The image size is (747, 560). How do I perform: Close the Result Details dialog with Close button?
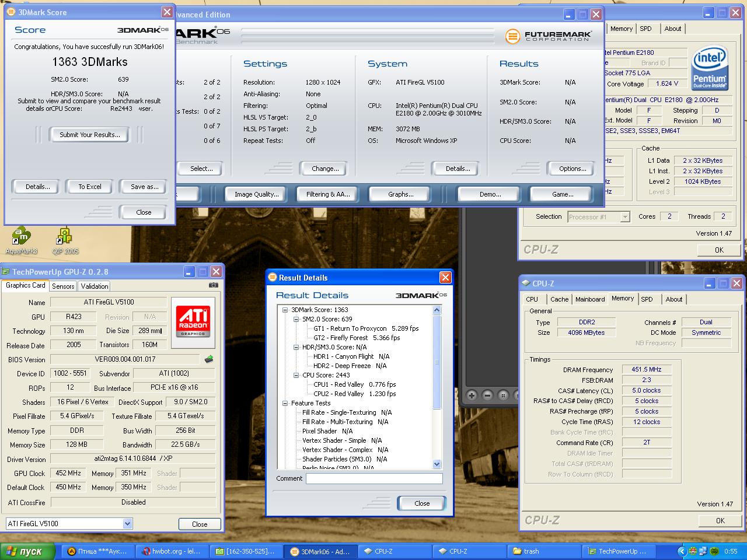422,503
